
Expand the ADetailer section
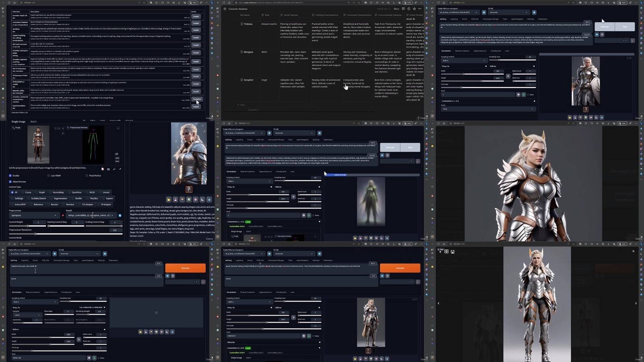coord(273,342)
